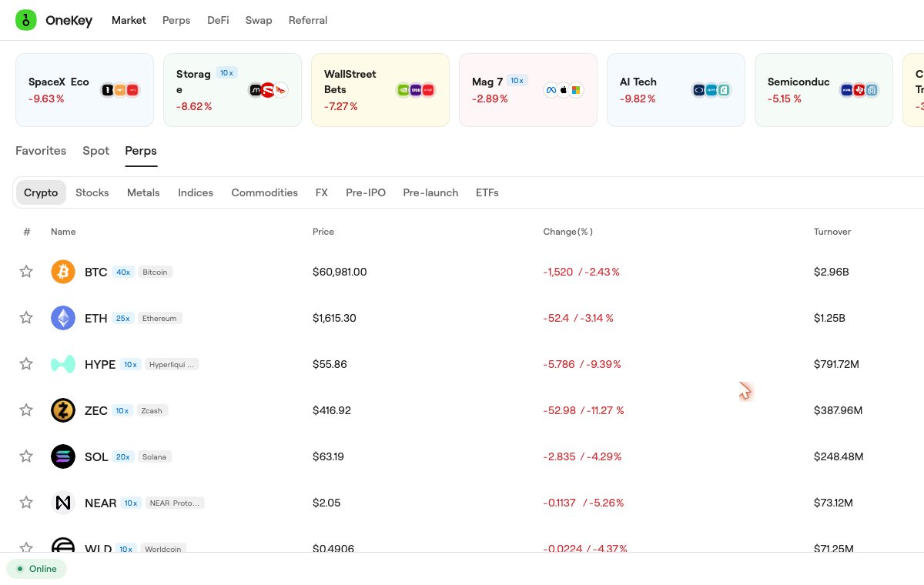Viewport: 924px width, 585px height.
Task: Click the ETH 25x leverage badge
Action: 123,318
